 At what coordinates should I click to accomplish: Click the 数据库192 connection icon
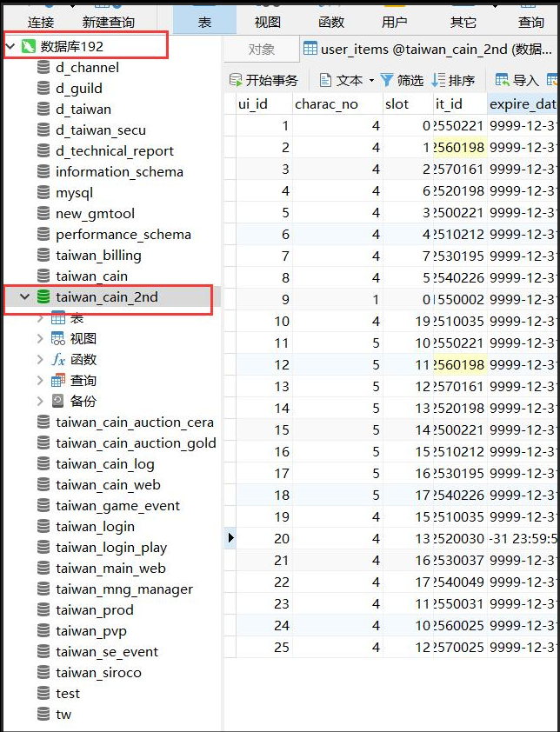click(x=28, y=45)
